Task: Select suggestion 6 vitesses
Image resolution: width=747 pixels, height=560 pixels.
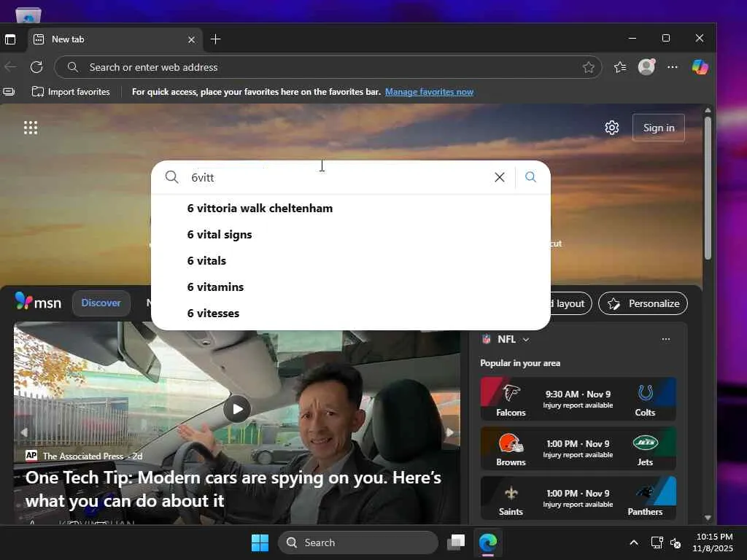Action: pos(351,314)
